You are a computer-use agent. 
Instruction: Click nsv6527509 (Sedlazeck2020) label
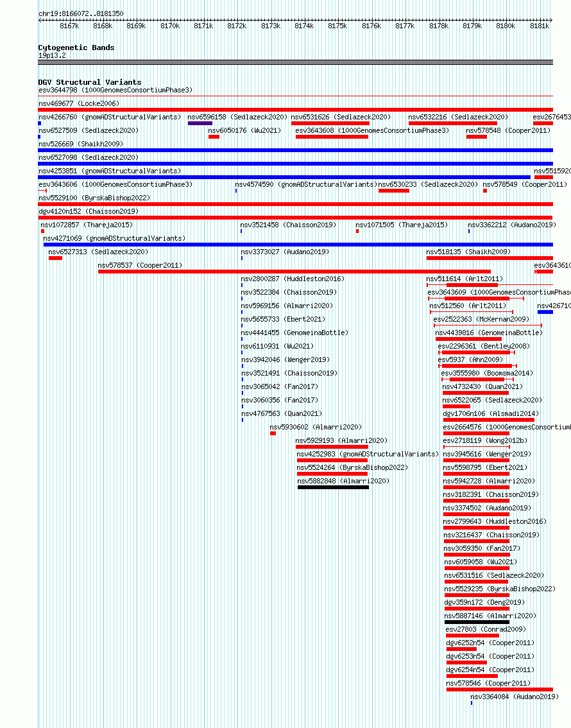(x=89, y=130)
